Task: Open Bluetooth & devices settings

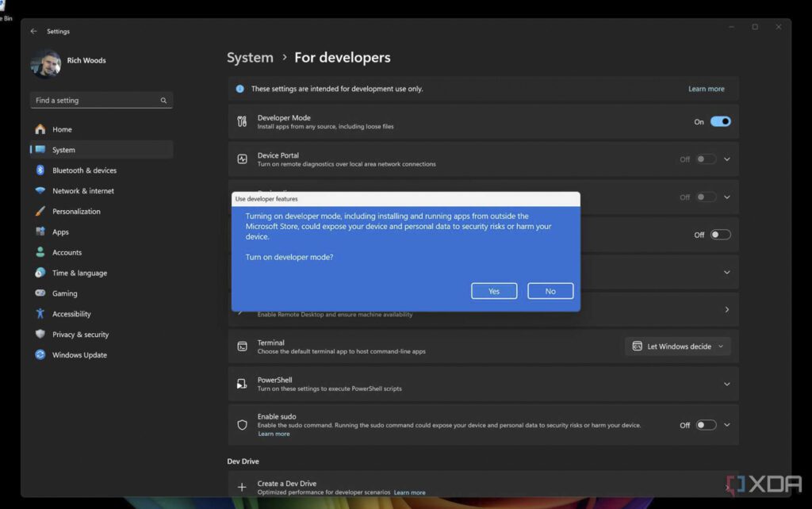Action: coord(101,170)
